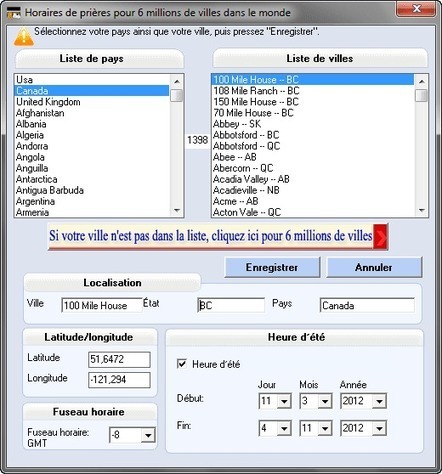Viewport: 442px width, 474px height.
Task: Click the Pays input field
Action: [x=367, y=305]
